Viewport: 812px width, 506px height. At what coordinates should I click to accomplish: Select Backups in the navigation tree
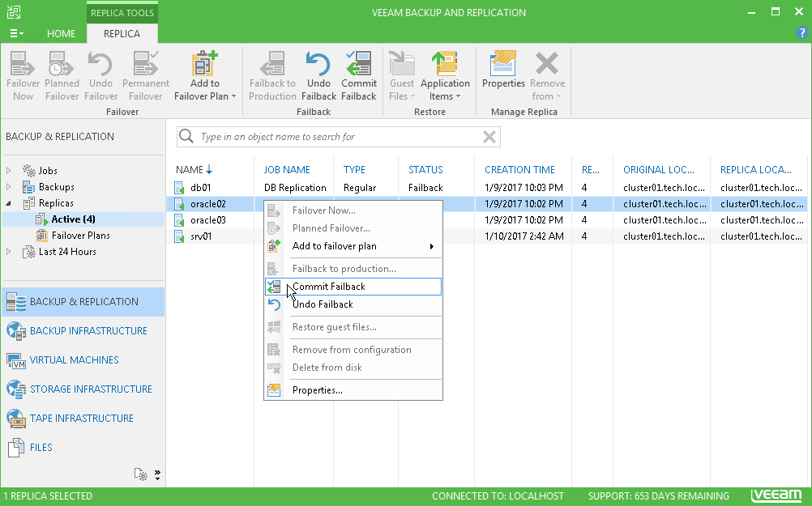pyautogui.click(x=56, y=187)
